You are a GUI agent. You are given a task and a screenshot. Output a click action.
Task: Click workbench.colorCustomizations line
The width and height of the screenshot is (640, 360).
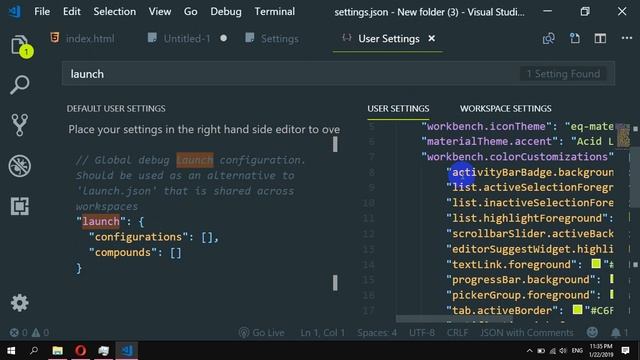pyautogui.click(x=518, y=157)
